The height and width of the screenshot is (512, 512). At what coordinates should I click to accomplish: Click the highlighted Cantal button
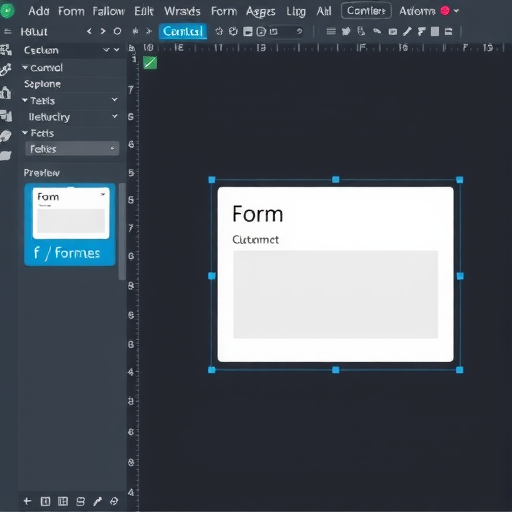coord(183,31)
